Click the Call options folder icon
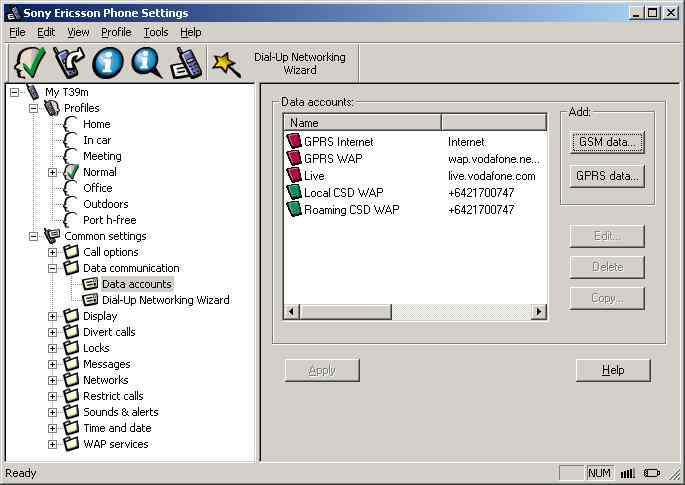685x485 pixels. (71, 252)
